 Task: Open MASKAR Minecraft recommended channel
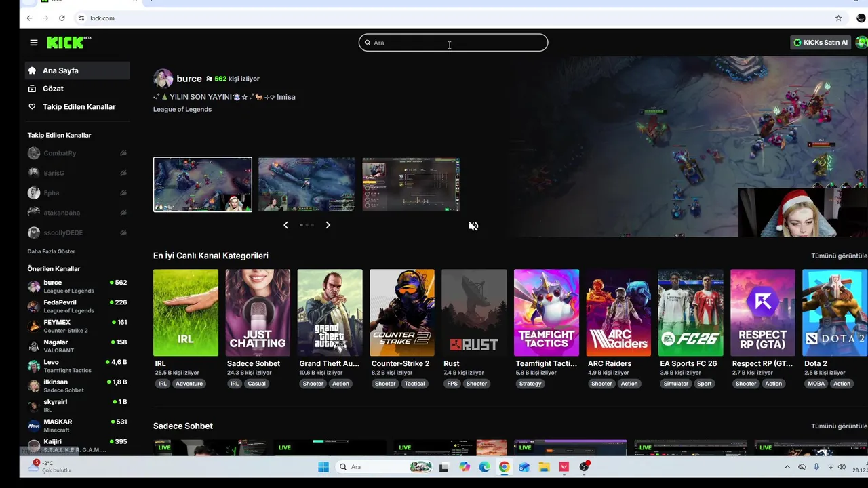(77, 426)
